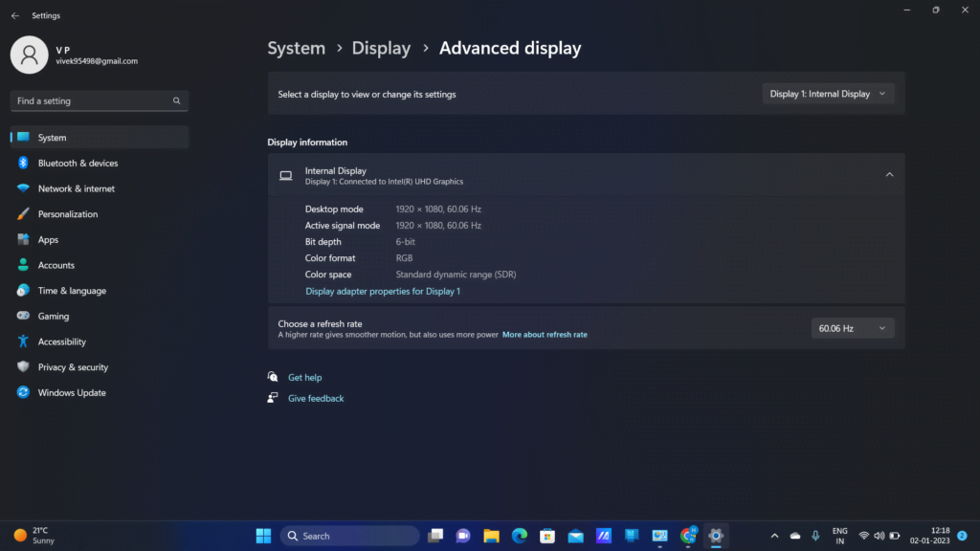Go to Personalization settings

(x=67, y=214)
